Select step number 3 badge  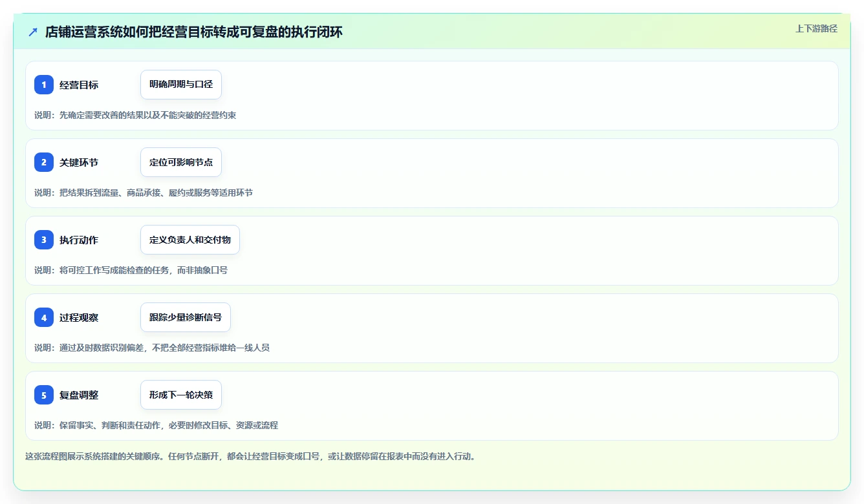44,240
